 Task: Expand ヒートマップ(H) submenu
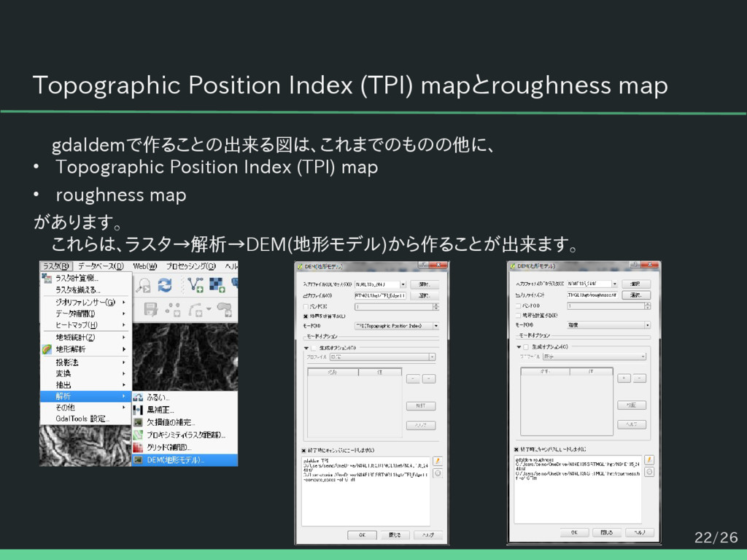click(x=86, y=324)
